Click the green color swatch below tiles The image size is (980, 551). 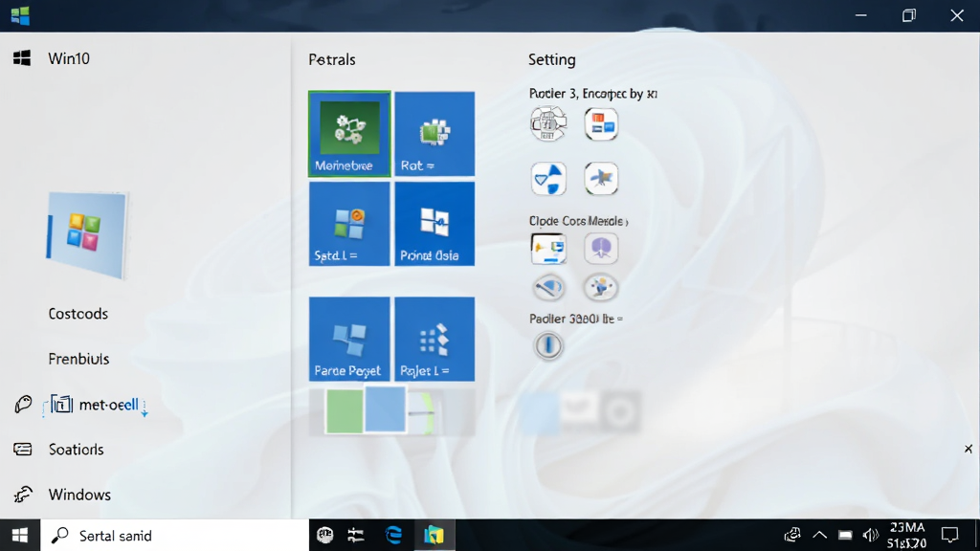pyautogui.click(x=345, y=411)
